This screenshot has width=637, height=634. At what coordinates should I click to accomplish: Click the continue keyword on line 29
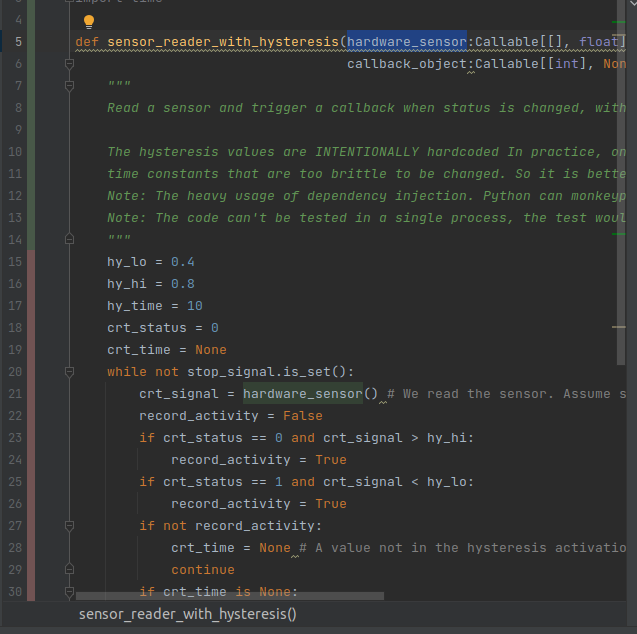coord(202,570)
